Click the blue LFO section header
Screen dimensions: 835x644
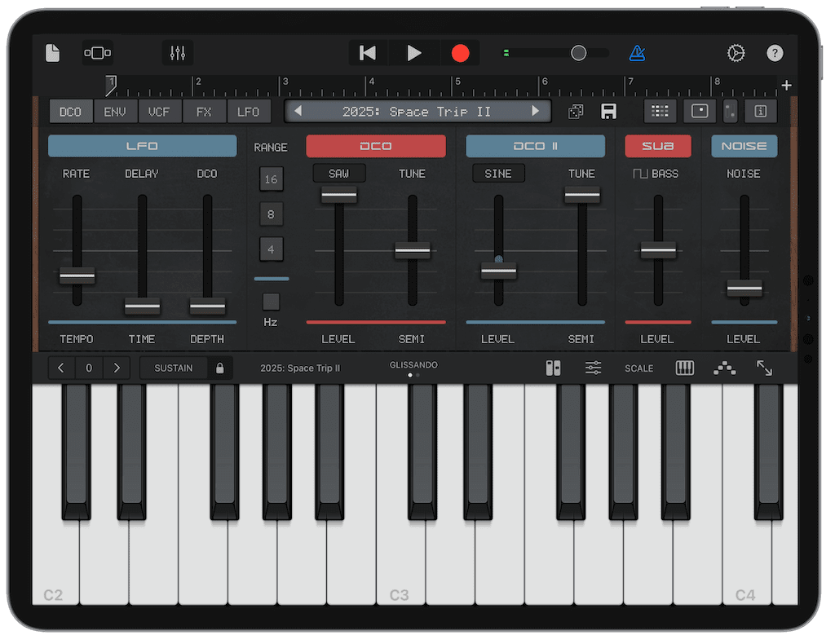click(142, 146)
